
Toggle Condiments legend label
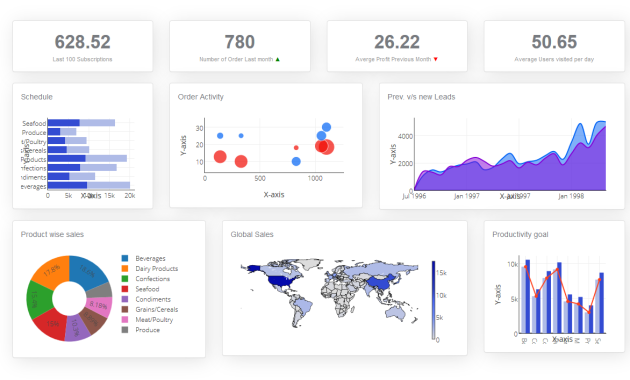coord(153,299)
